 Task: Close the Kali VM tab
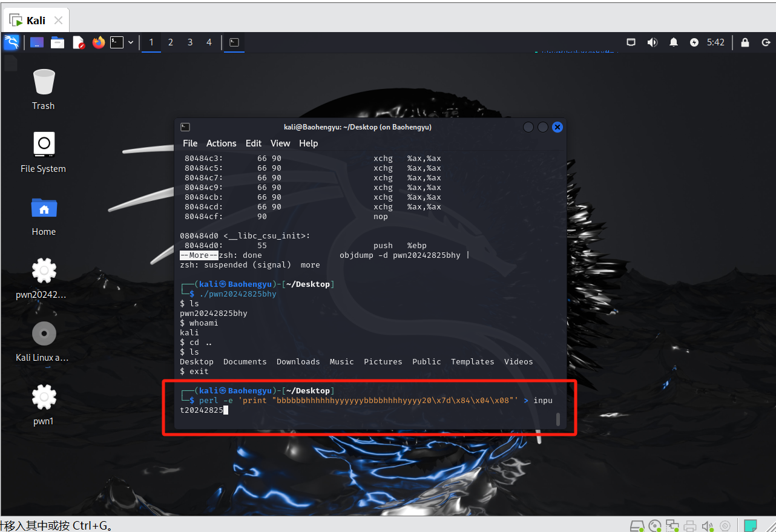(58, 21)
